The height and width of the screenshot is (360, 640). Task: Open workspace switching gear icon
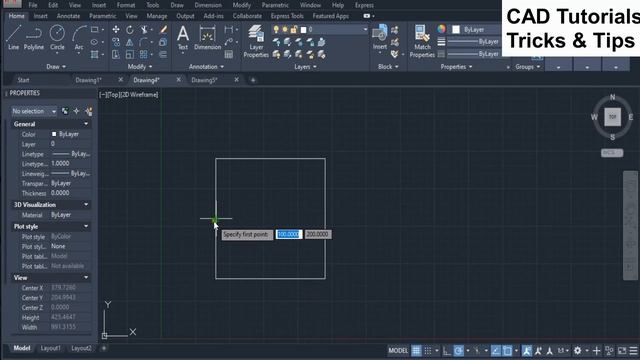(x=577, y=351)
